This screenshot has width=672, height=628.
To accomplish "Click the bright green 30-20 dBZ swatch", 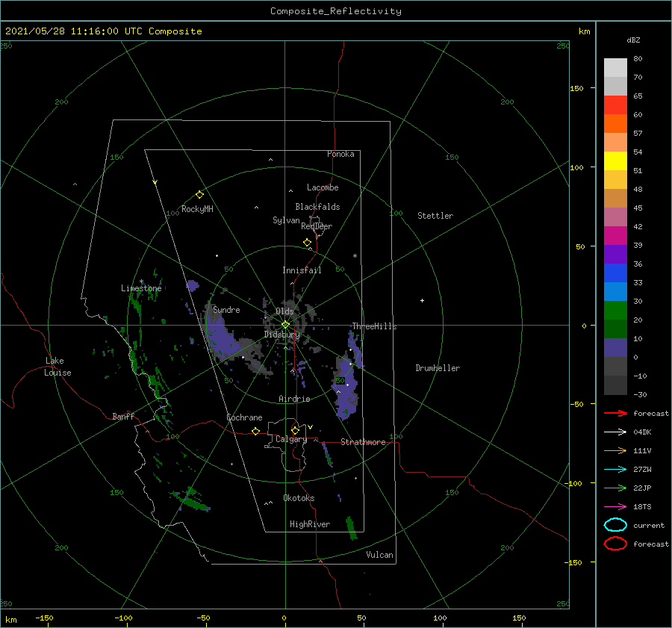I will pyautogui.click(x=615, y=311).
